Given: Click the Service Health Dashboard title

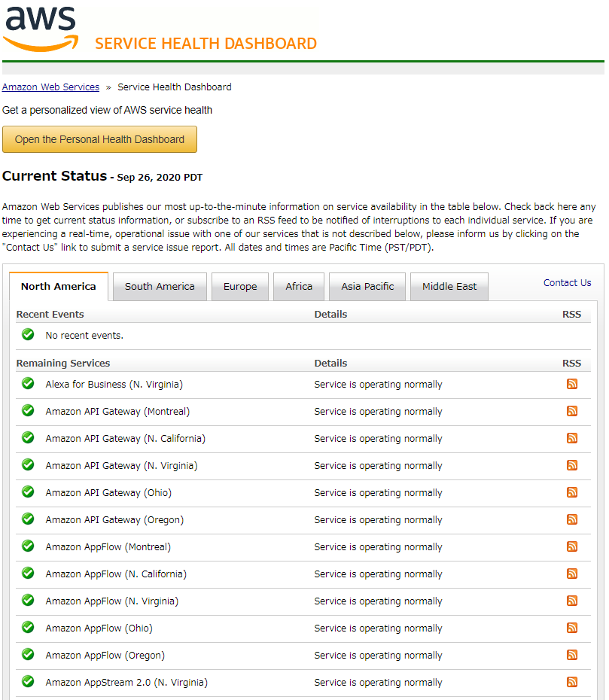Looking at the screenshot, I should [206, 44].
